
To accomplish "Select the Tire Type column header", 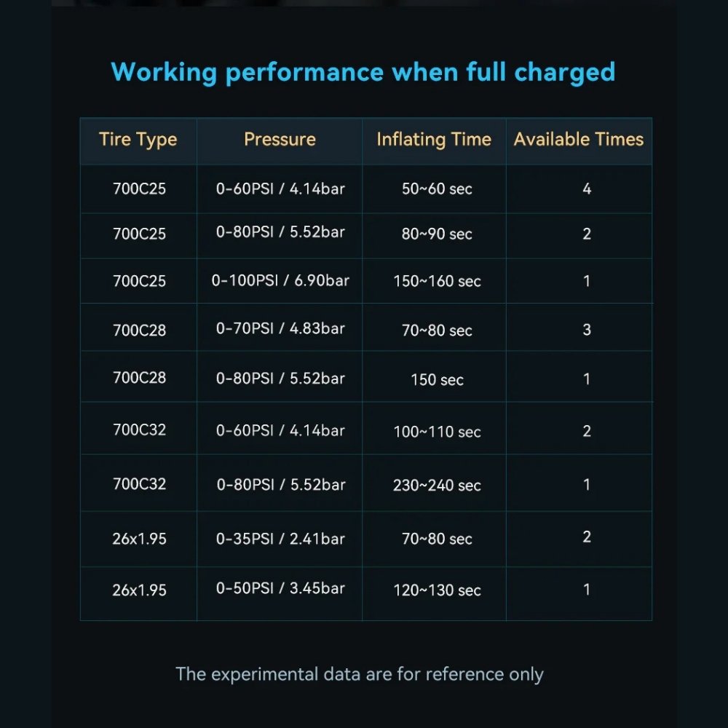I will (138, 140).
